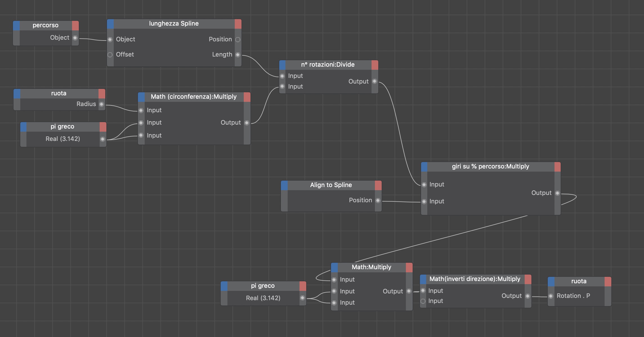Screen dimensions: 644x337
Task: Click the unconnected Offset input port
Action: [110, 55]
